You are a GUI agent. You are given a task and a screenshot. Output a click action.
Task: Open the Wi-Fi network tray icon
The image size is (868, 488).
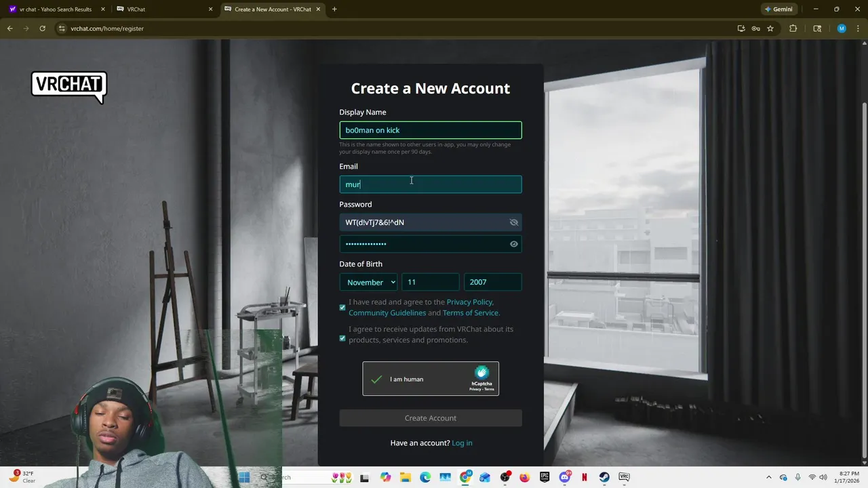tap(812, 478)
